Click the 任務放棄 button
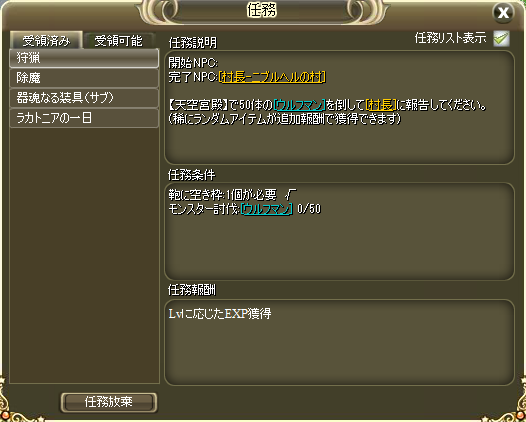This screenshot has width=526, height=422. [109, 402]
